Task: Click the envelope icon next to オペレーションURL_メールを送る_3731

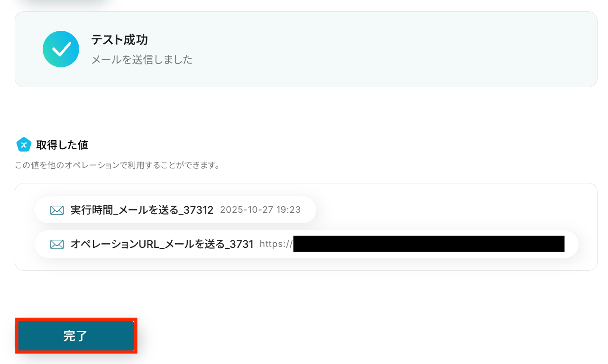Action: 57,244
